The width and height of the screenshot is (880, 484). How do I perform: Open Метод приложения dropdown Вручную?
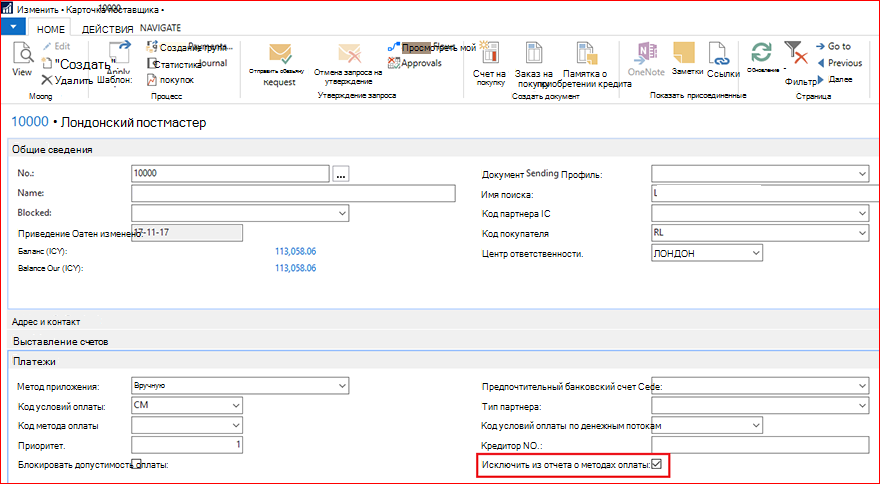tap(342, 386)
